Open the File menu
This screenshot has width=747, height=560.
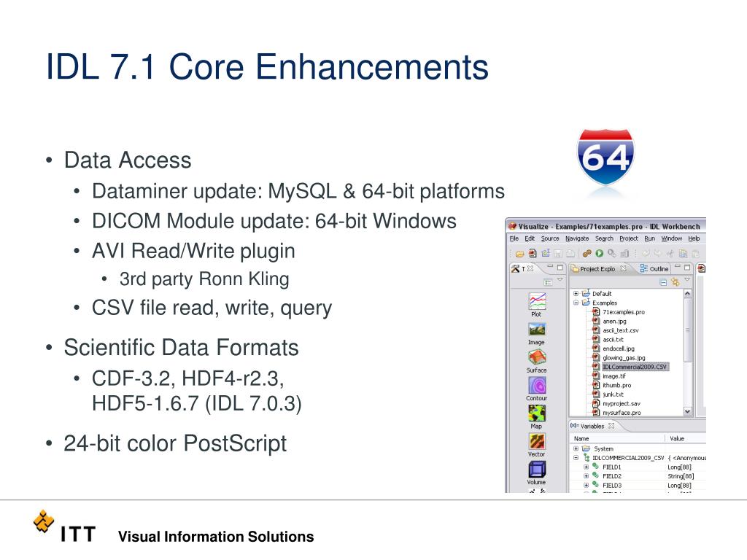point(514,238)
